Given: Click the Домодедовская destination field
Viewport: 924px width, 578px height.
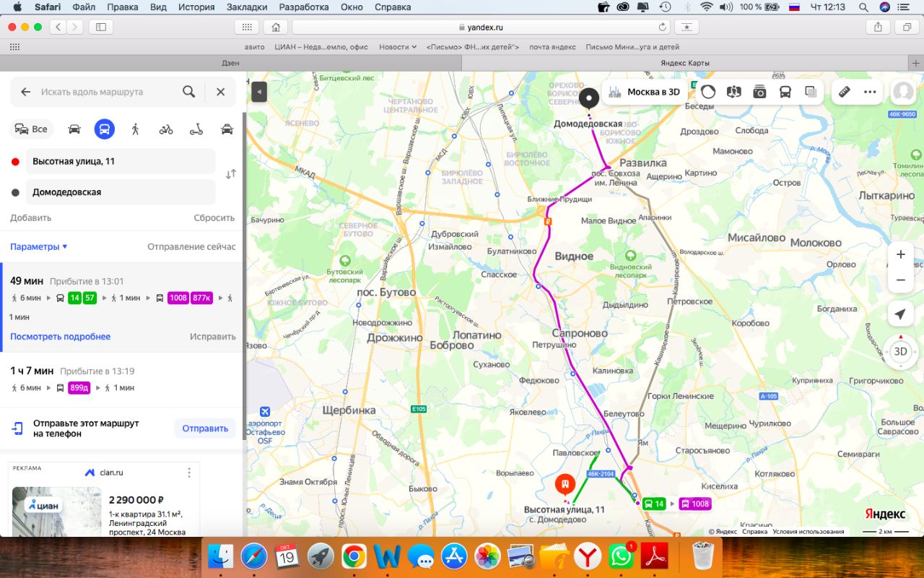Looking at the screenshot, I should click(x=121, y=192).
